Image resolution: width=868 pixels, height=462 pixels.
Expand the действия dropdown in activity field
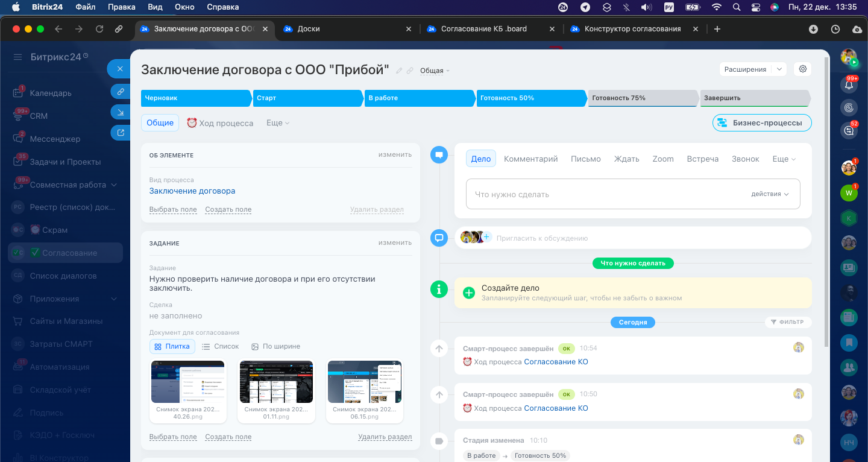point(770,194)
